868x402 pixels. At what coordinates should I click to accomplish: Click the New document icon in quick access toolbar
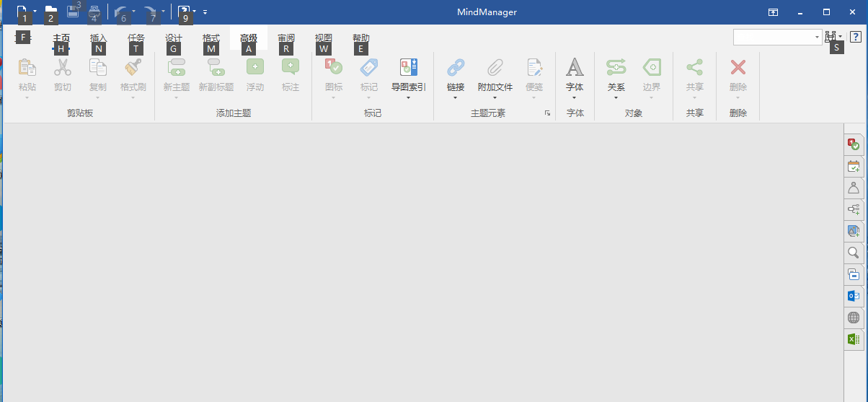pyautogui.click(x=23, y=12)
